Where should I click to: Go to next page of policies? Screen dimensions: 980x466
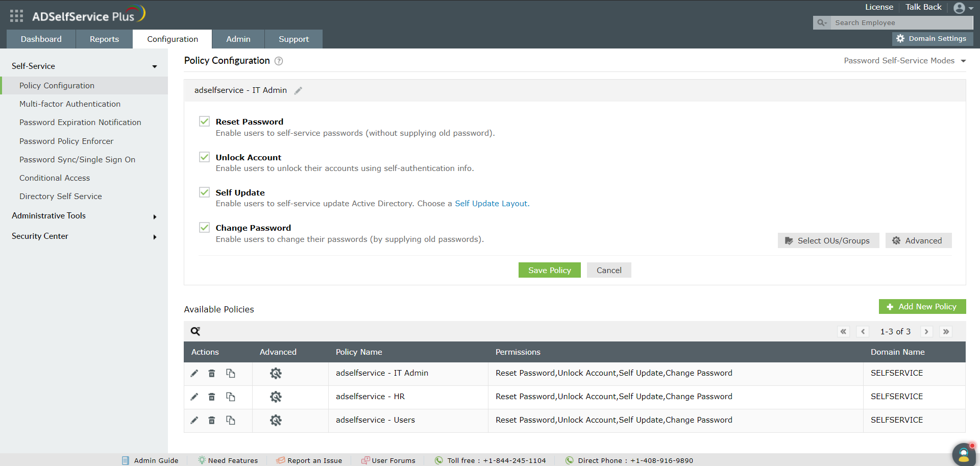926,332
